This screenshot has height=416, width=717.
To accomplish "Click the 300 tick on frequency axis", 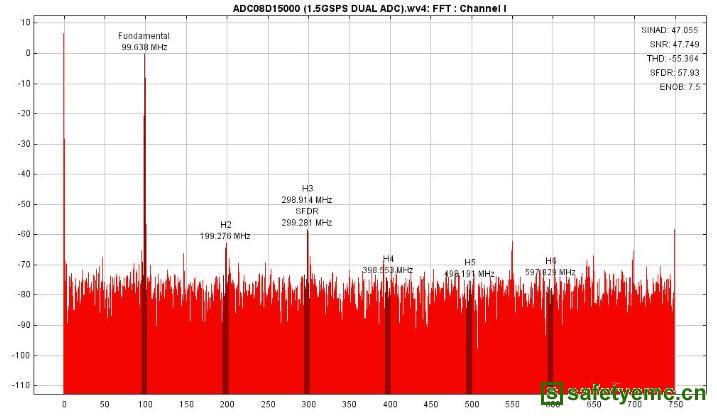I will [308, 404].
